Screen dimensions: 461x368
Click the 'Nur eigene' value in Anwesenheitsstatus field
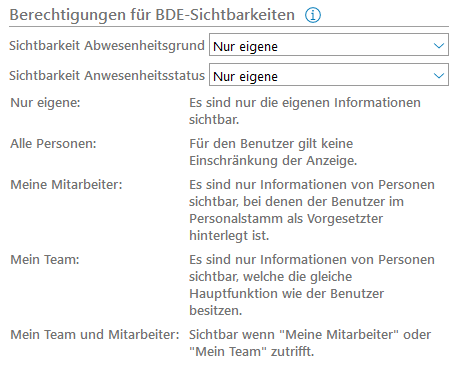click(x=245, y=76)
